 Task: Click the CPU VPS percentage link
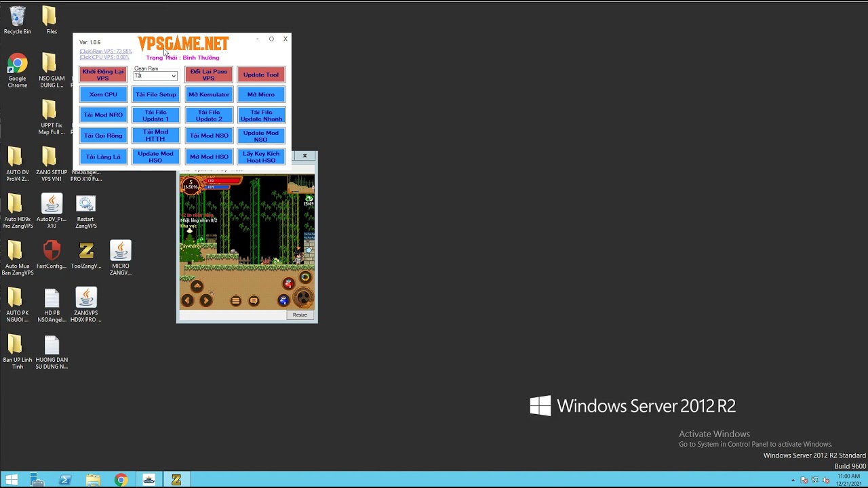point(104,58)
